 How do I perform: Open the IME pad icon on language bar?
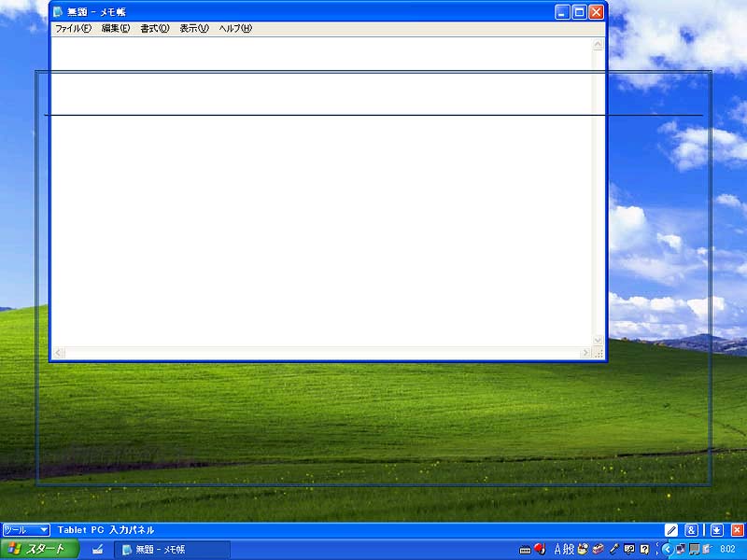click(583, 550)
